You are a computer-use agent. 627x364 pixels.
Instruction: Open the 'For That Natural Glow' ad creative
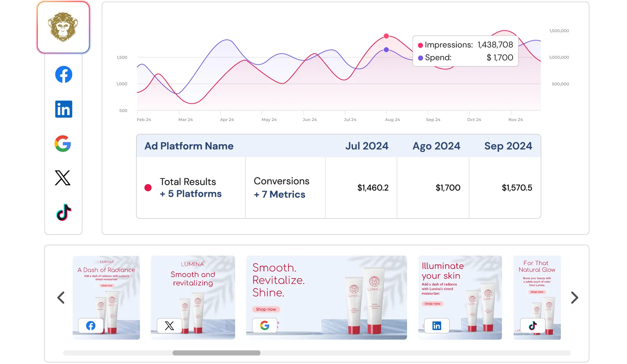point(537,298)
